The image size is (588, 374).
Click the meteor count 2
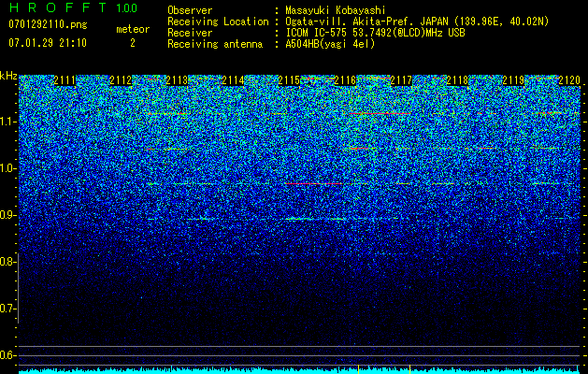pyautogui.click(x=133, y=43)
